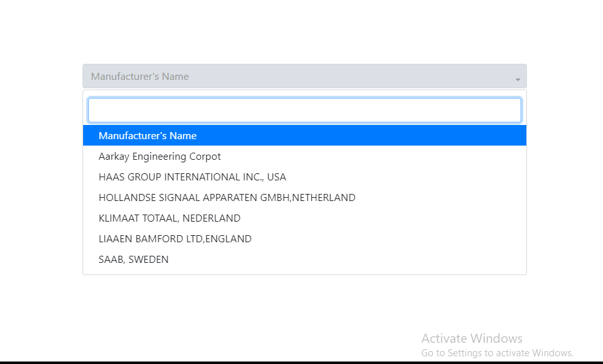Select LIAAEN BAMFORD LTD,ENGLAND manufacturer
The width and height of the screenshot is (603, 364).
pyautogui.click(x=175, y=239)
